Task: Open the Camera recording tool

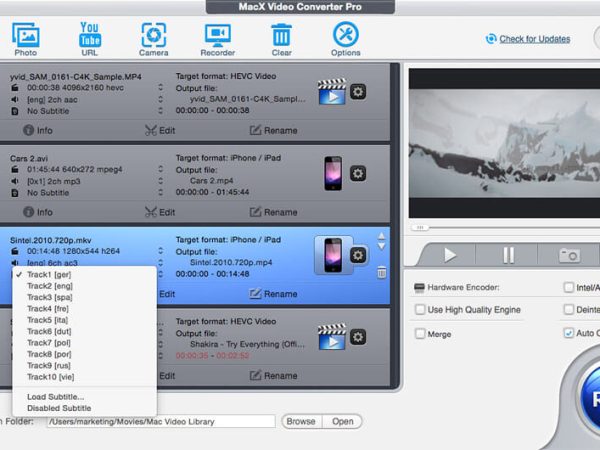Action: pyautogui.click(x=153, y=39)
